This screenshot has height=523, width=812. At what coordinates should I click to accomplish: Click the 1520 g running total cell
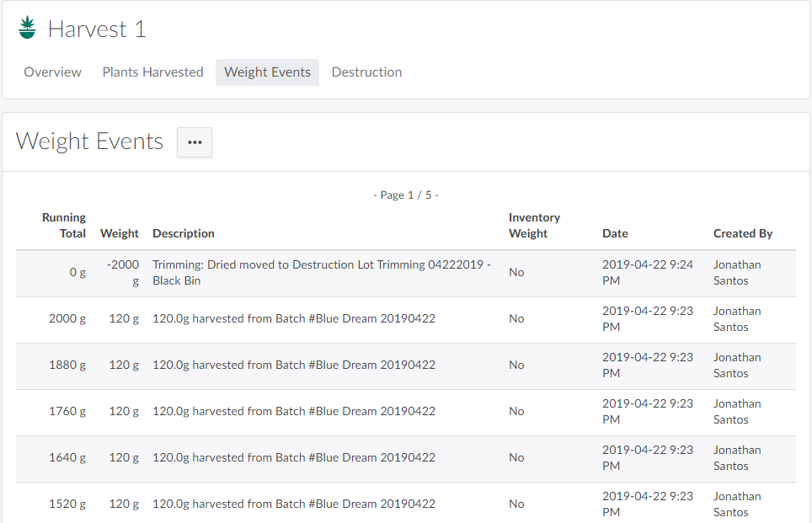[x=67, y=504]
